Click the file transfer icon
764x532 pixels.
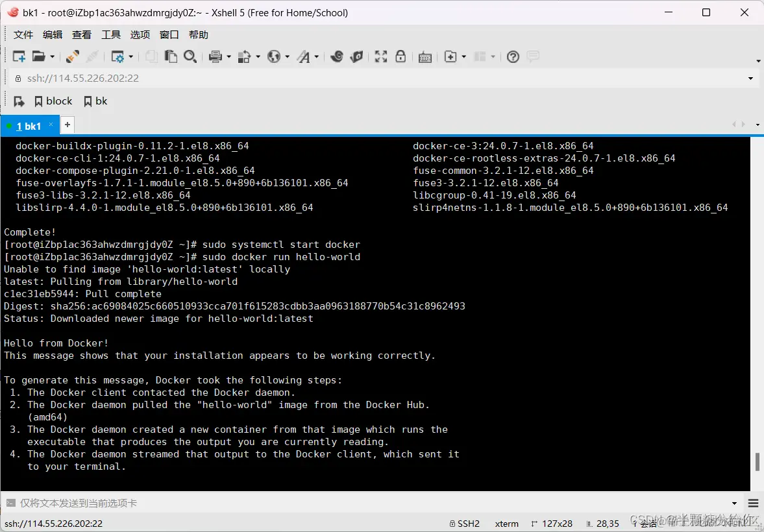click(x=245, y=56)
